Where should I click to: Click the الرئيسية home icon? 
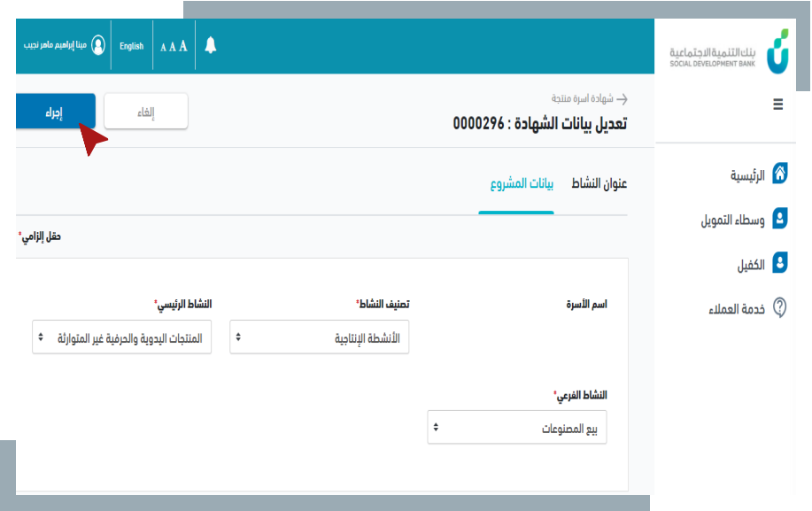780,174
